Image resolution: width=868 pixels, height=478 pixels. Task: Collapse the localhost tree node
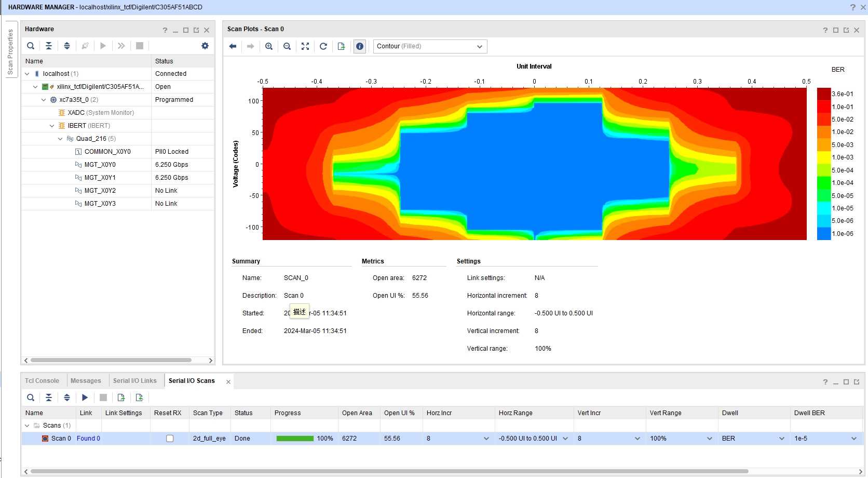(28, 74)
